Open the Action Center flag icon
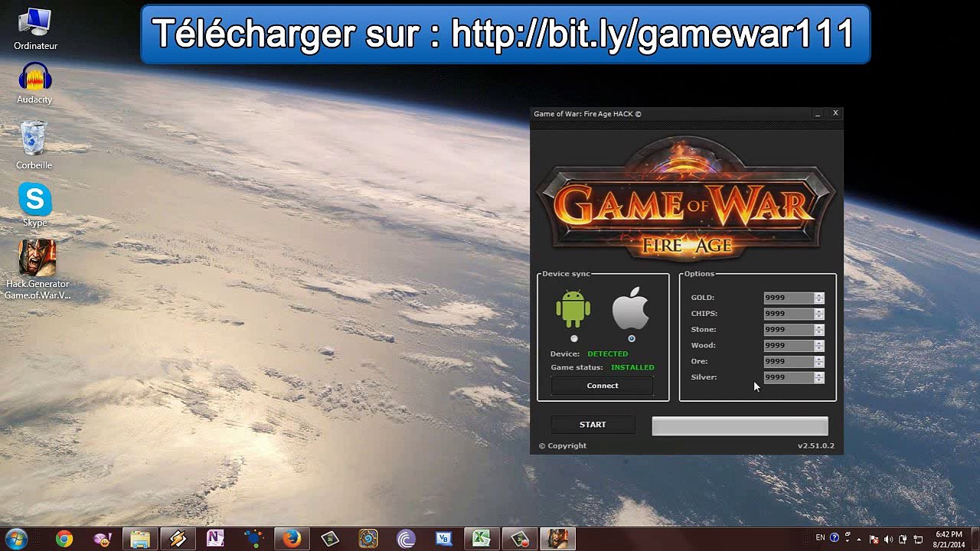This screenshot has height=551, width=980. click(x=874, y=540)
